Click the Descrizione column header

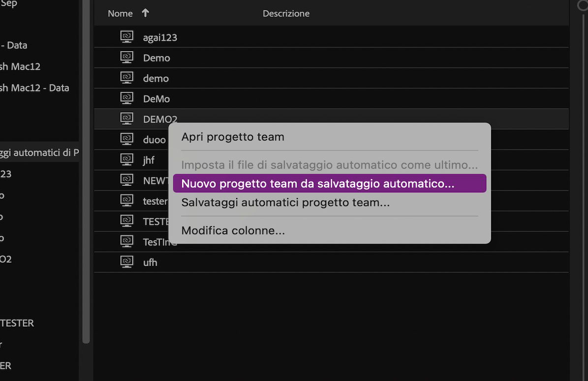click(x=286, y=13)
